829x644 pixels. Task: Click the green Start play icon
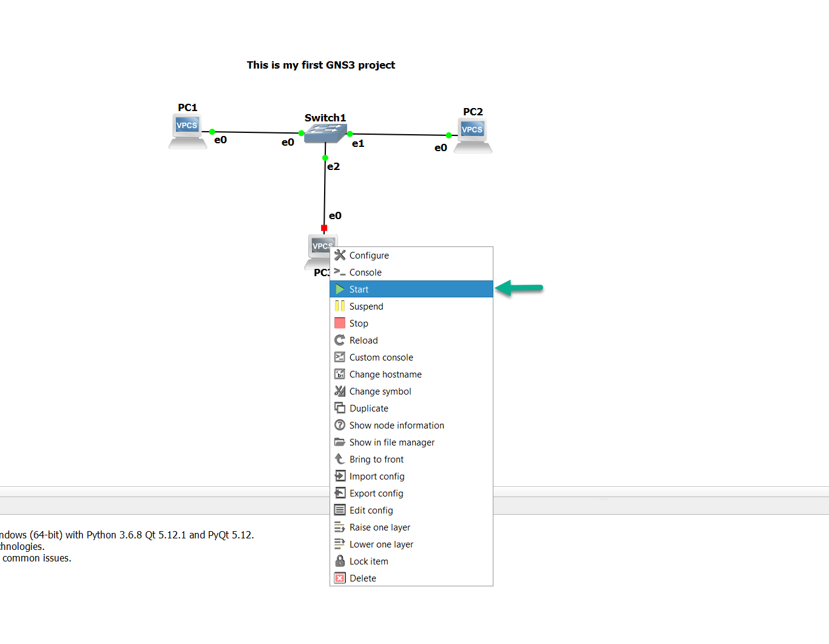coord(340,289)
